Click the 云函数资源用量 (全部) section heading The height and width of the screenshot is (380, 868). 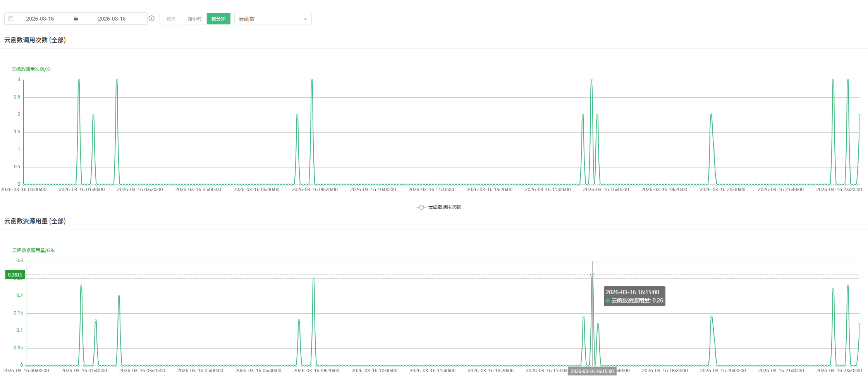pyautogui.click(x=35, y=221)
